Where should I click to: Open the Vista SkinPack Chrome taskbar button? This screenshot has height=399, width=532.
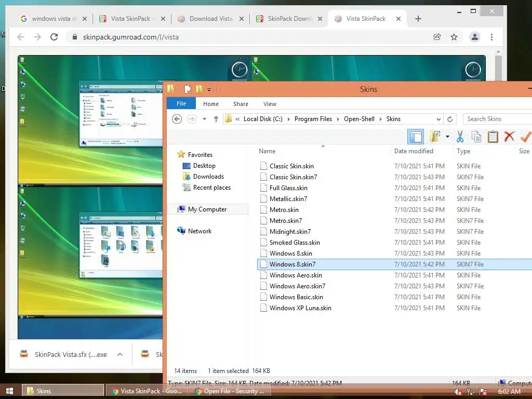(148, 391)
